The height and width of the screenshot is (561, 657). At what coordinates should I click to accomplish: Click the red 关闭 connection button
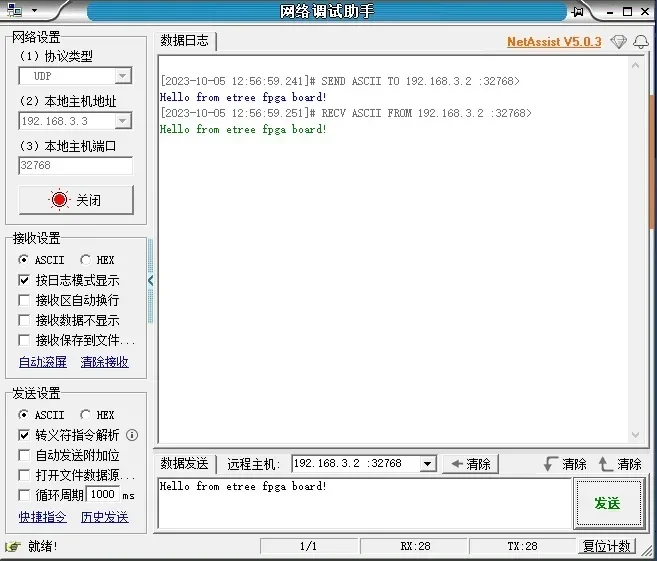76,200
